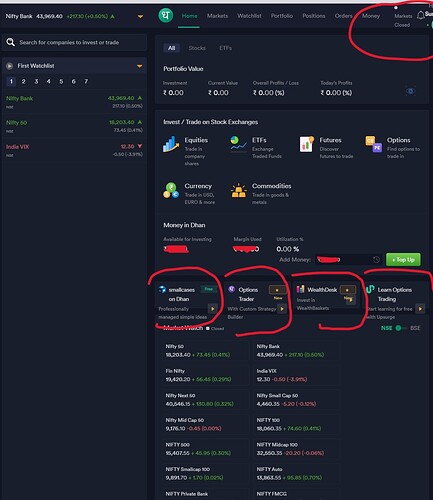Click the Currency link text

[x=198, y=186]
